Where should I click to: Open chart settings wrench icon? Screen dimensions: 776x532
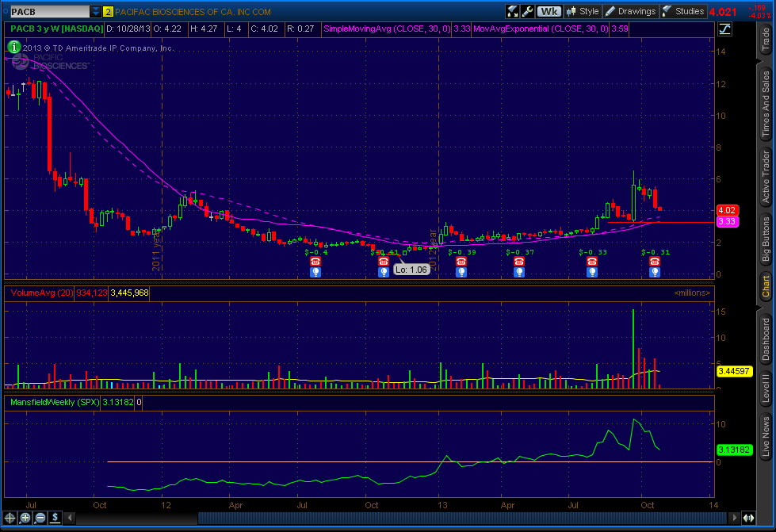click(528, 11)
